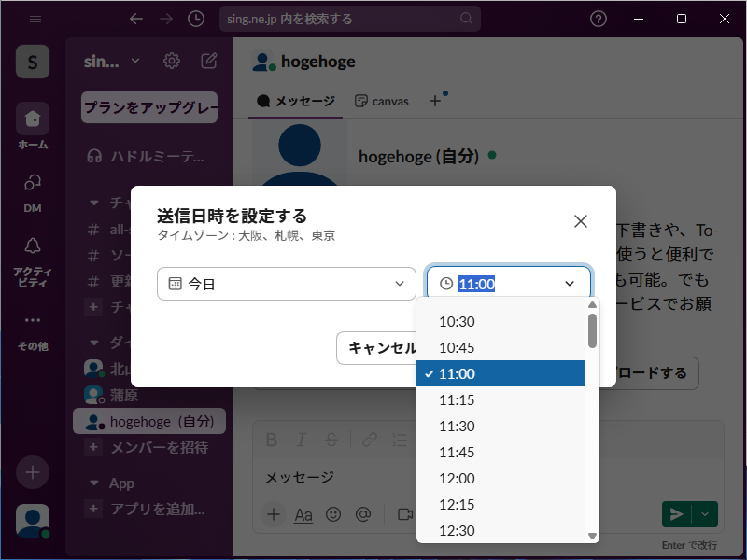747x560 pixels.
Task: Click the time list scroll-up arrow
Action: [592, 305]
